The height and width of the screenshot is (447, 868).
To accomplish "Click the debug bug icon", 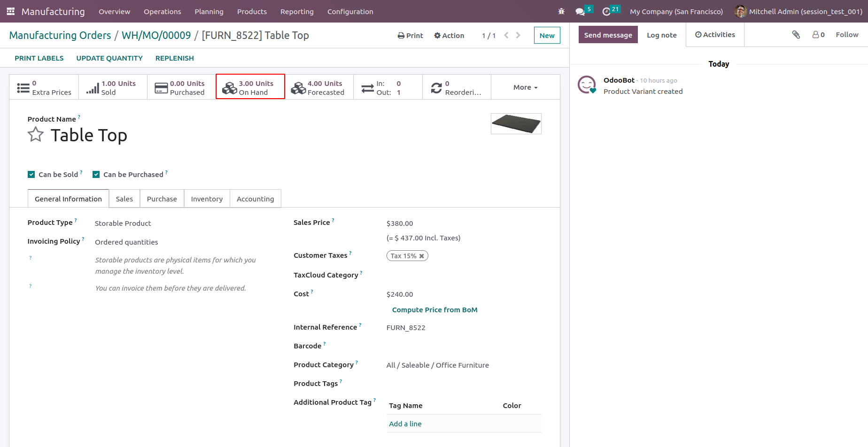I will 561,11.
